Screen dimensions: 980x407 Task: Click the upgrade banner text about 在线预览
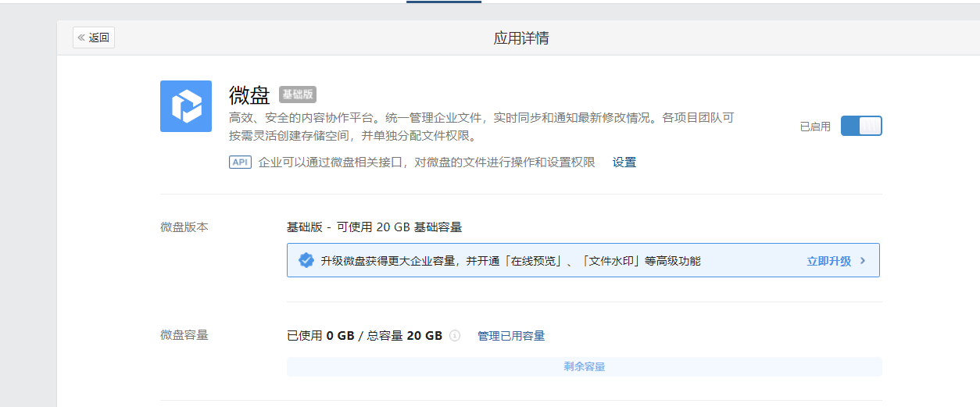[x=510, y=261]
